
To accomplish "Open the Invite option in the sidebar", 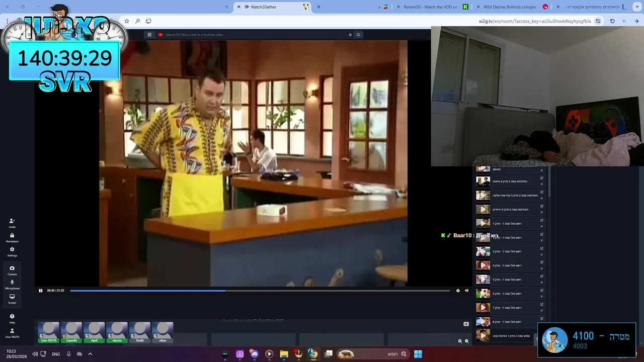I will 12,223.
